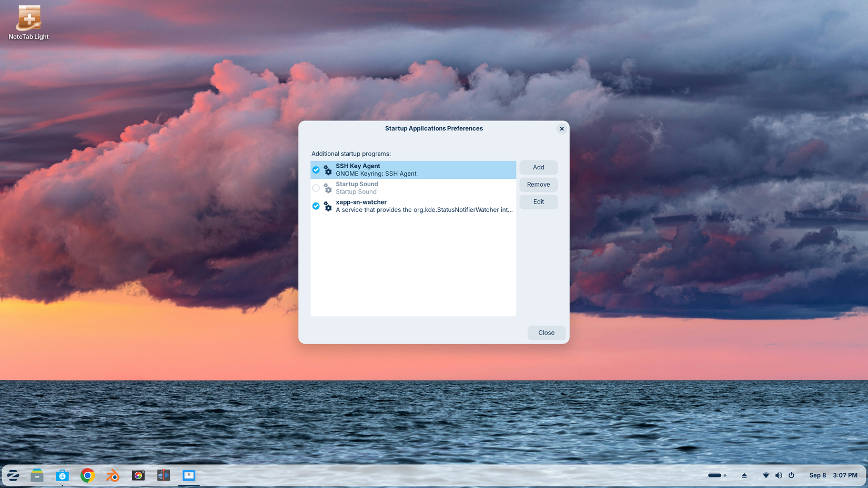This screenshot has width=868, height=488.
Task: Click the gear icon of SSH Key Agent
Action: point(328,170)
